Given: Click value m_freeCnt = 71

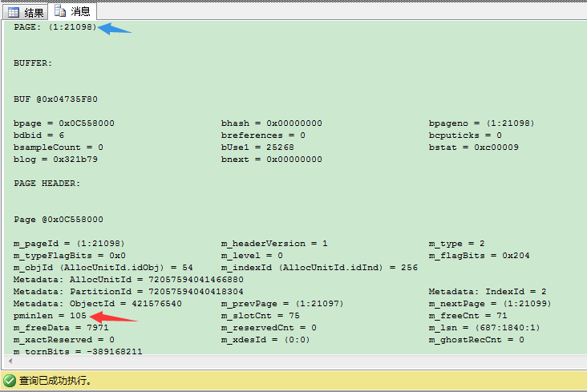Looking at the screenshot, I should point(468,315).
